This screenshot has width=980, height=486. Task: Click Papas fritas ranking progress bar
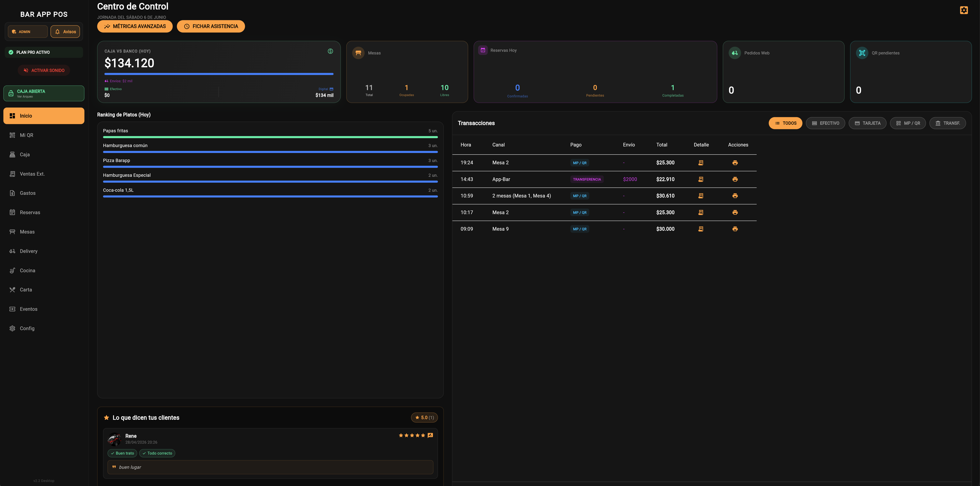[270, 137]
